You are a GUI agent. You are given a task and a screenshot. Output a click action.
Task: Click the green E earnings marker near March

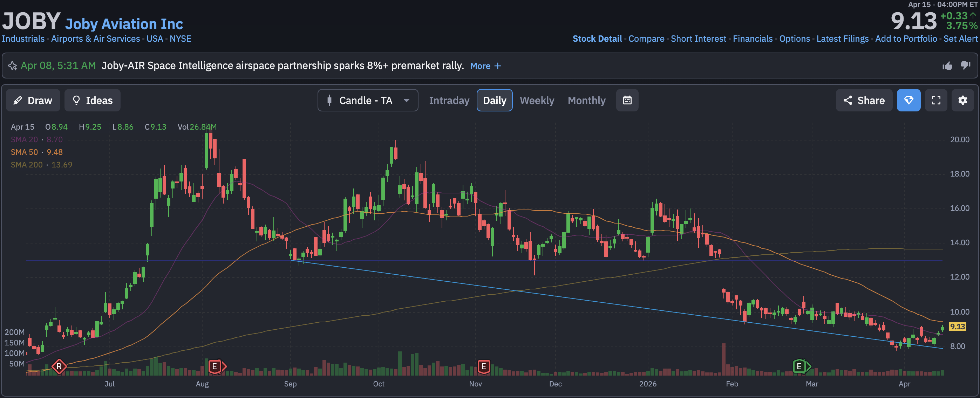(799, 366)
